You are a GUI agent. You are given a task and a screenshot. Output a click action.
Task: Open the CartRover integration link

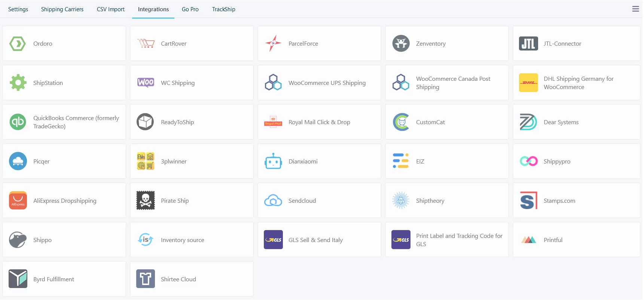(174, 44)
